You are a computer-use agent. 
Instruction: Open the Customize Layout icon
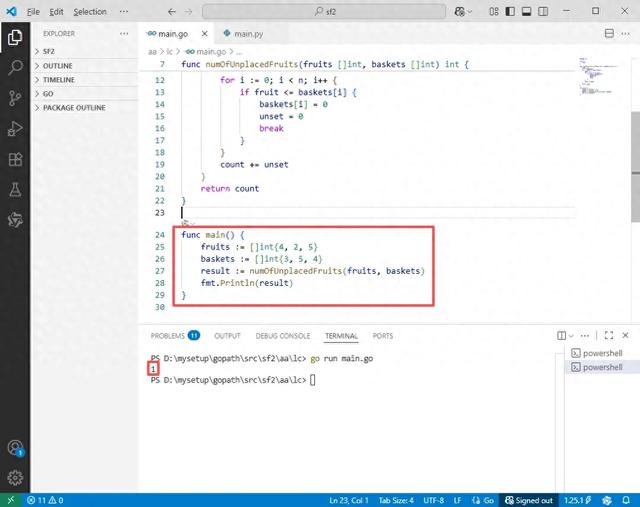(x=494, y=11)
